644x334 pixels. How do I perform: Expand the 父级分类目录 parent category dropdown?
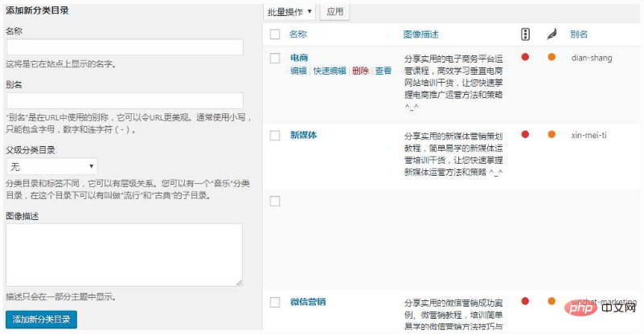coord(52,166)
